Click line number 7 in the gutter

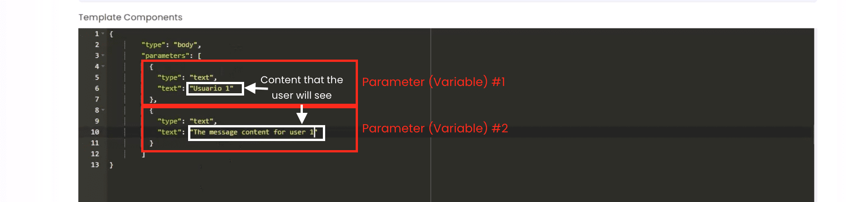coord(97,99)
